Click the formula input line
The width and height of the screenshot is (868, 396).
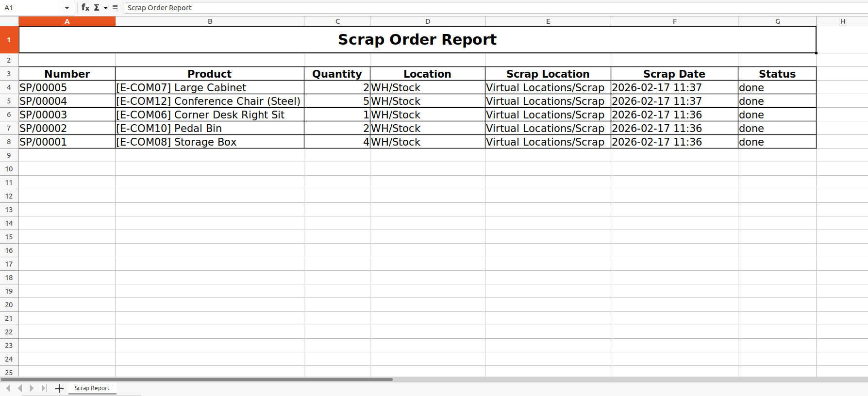(495, 8)
